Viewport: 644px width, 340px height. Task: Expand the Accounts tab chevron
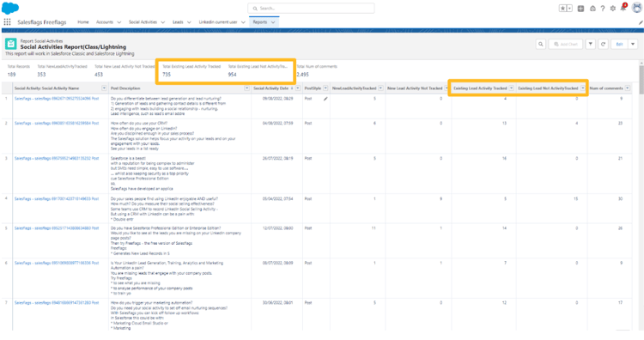tap(119, 22)
